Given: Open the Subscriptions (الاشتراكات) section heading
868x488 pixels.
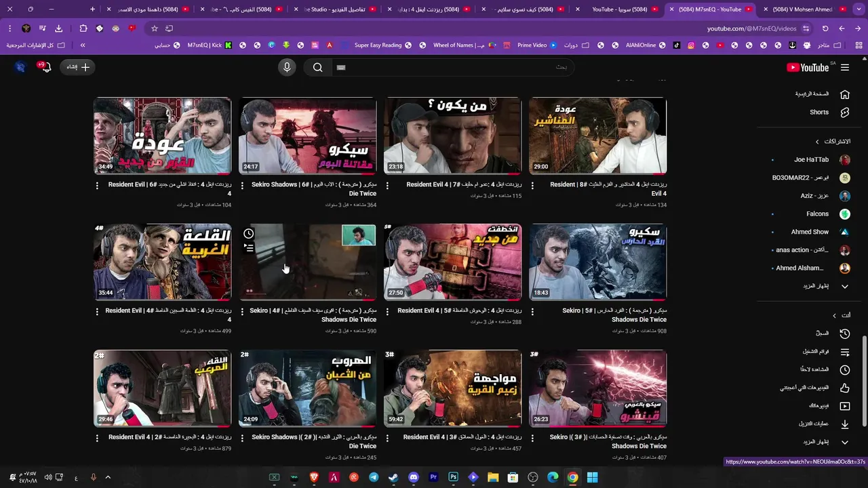Looking at the screenshot, I should click(833, 141).
